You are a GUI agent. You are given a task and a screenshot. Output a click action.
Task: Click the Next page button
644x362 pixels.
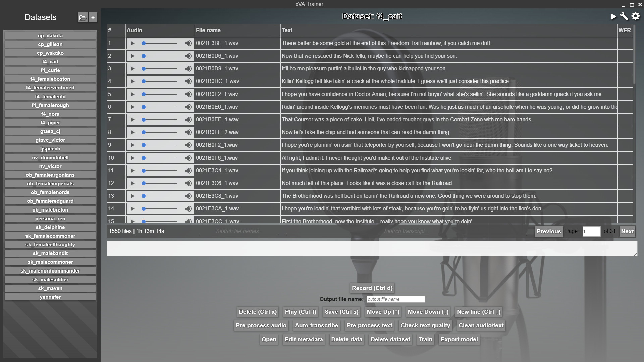(x=627, y=231)
